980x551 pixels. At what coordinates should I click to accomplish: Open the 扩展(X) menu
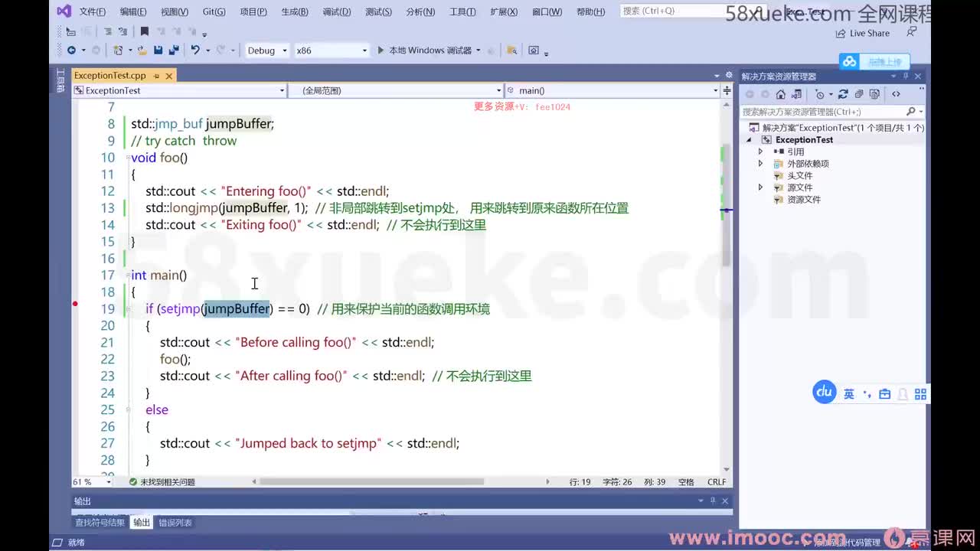click(x=504, y=11)
